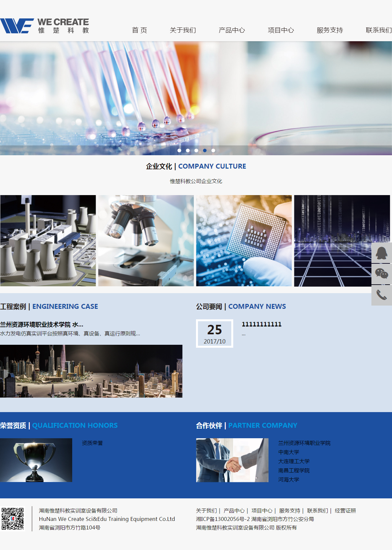Viewport: 392px width, 550px height.
Task: Open partner 大连理工大学
Action: (x=294, y=461)
